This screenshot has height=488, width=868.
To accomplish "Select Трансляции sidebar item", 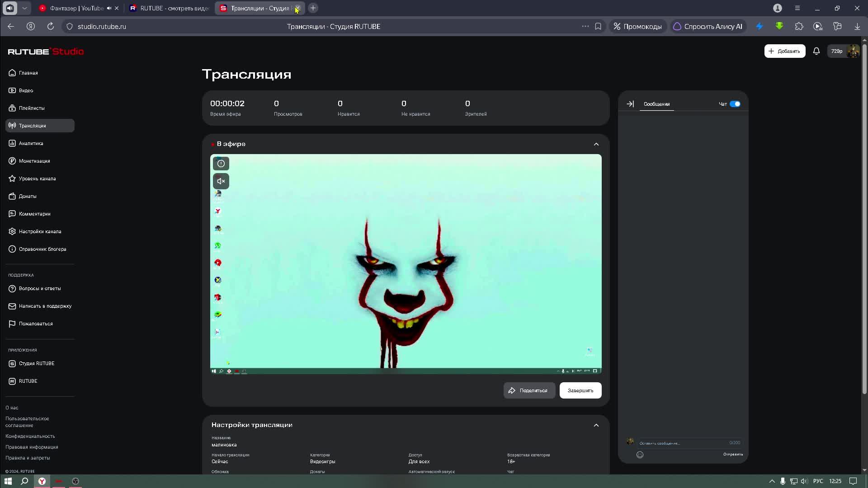I will coord(40,126).
